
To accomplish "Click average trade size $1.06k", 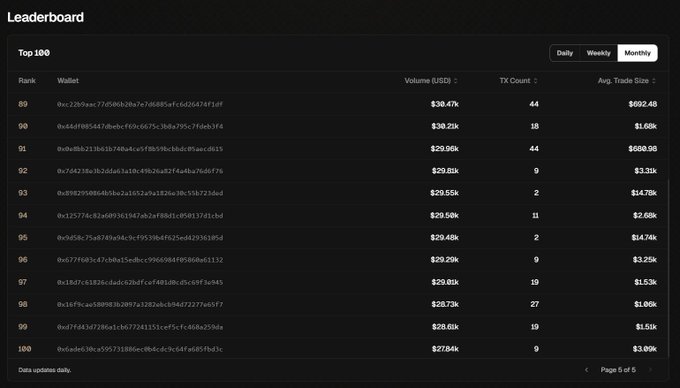I will click(x=646, y=304).
